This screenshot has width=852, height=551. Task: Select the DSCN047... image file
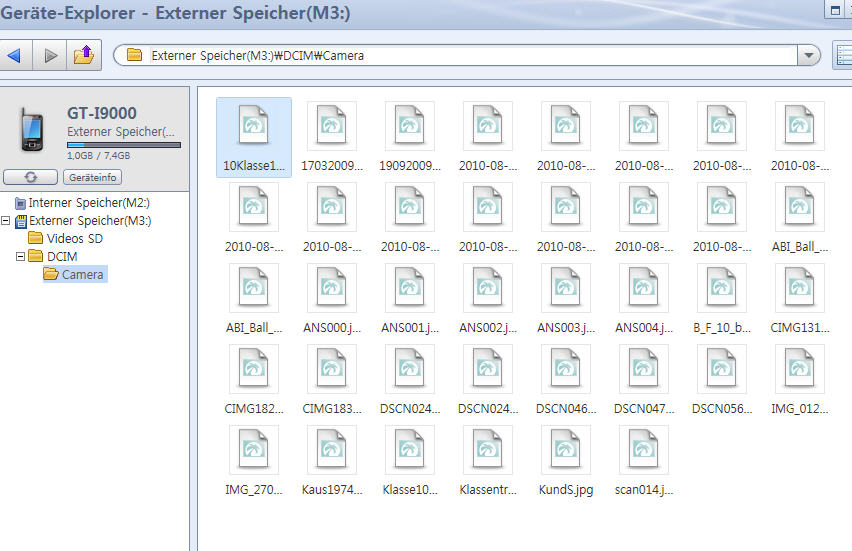point(644,380)
